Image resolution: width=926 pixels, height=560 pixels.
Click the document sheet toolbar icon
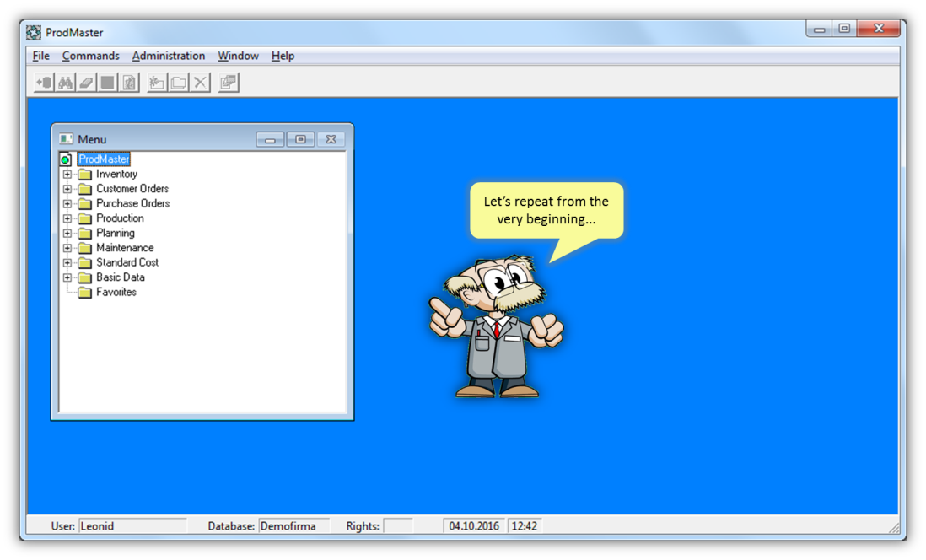pyautogui.click(x=129, y=82)
